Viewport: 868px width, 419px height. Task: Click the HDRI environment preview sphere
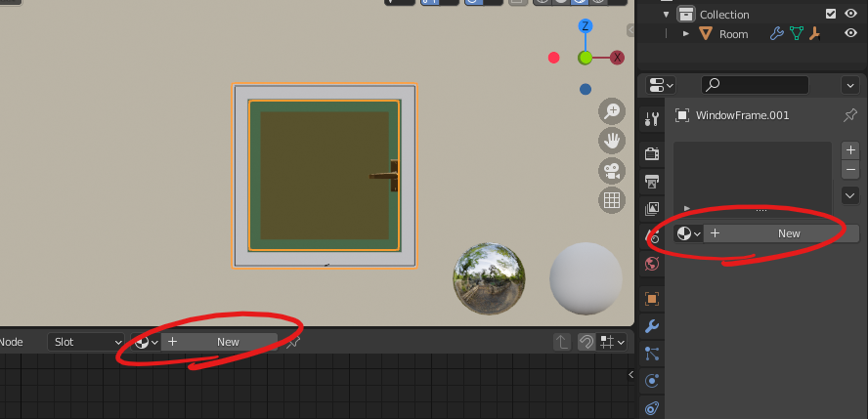[490, 278]
